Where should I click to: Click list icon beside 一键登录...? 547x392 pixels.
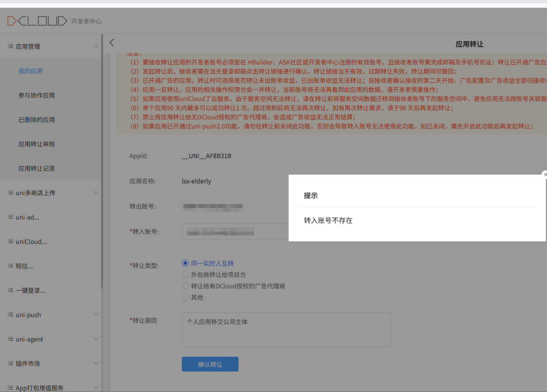(10, 290)
